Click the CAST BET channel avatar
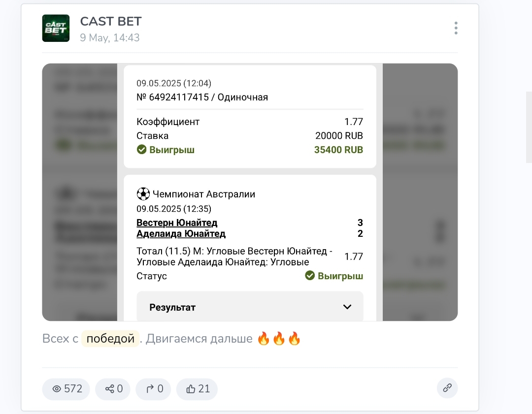The image size is (532, 414). point(56,28)
